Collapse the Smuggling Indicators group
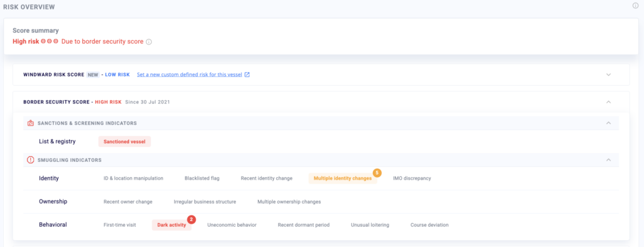This screenshot has height=247, width=644. pos(609,159)
